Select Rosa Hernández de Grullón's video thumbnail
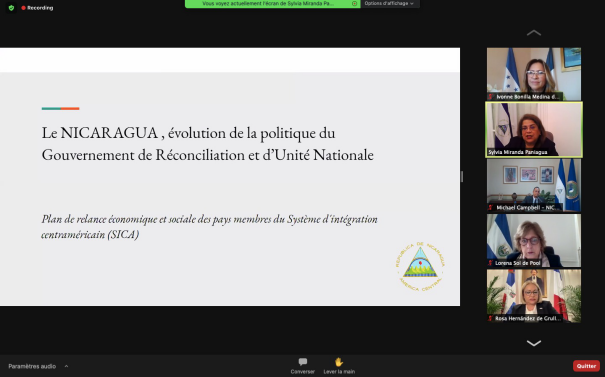Image resolution: width=605 pixels, height=377 pixels. [534, 296]
